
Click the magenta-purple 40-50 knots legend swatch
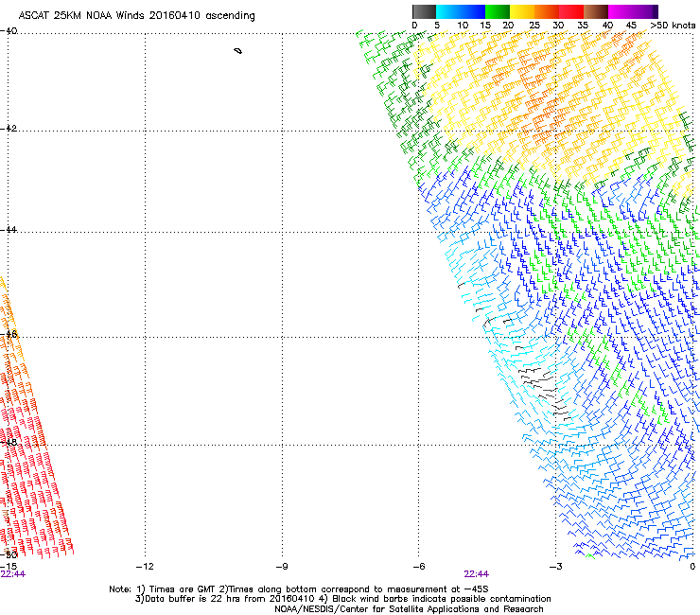click(633, 11)
